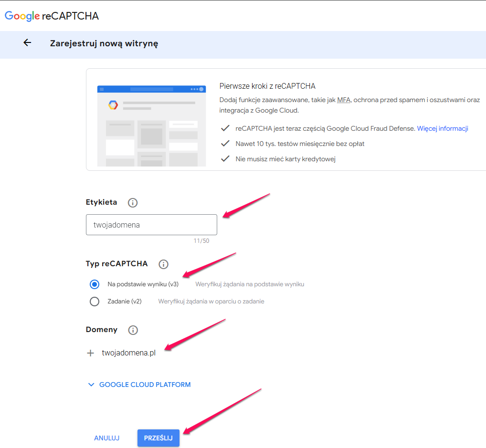Screen dimensions: 486x448
Task: Open the Więcej informacji link
Action: pos(442,128)
